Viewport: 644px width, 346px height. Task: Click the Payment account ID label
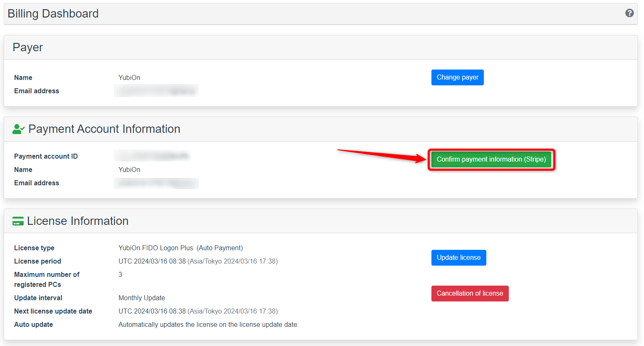coord(46,156)
